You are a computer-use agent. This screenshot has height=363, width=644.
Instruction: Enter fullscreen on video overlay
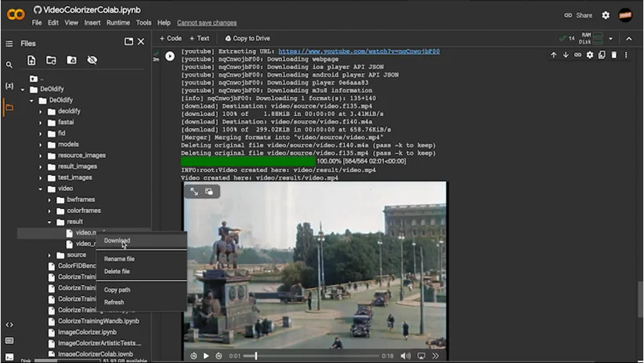194,191
